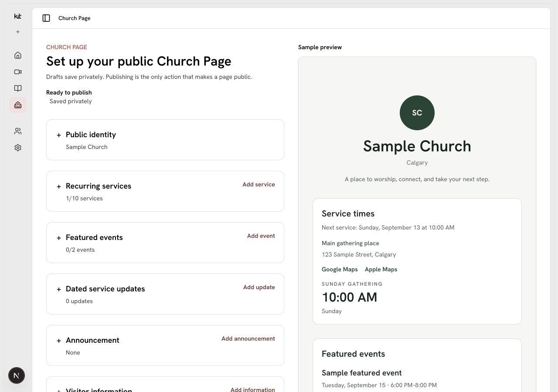Click the '1/10 services' text
Screen dimensions: 558x392
[84, 199]
